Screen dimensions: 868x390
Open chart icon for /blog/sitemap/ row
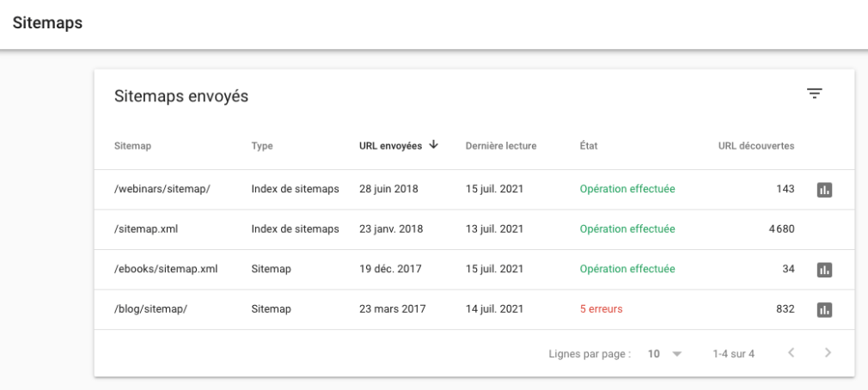tap(824, 310)
